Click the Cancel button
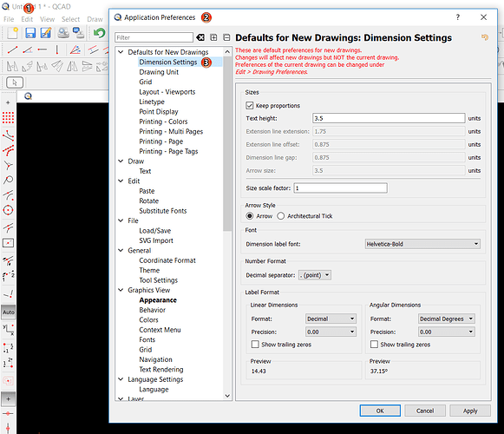The height and width of the screenshot is (434, 504). [425, 411]
